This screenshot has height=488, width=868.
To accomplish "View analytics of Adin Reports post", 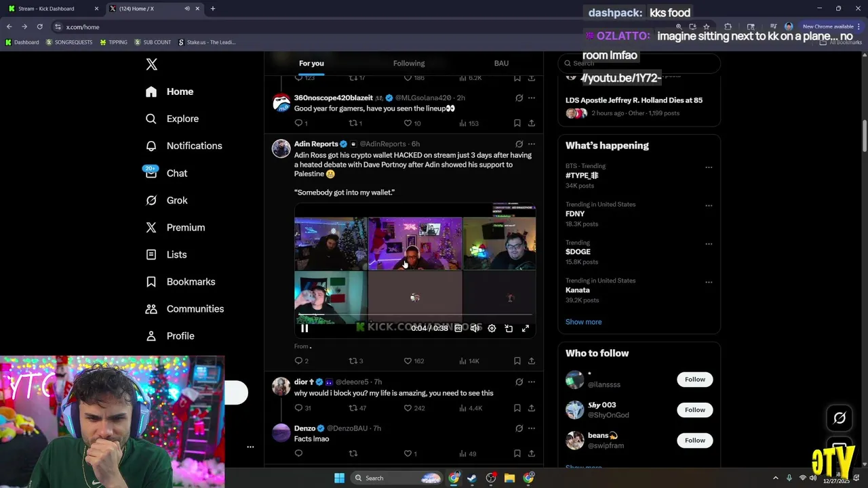I will [x=469, y=361].
